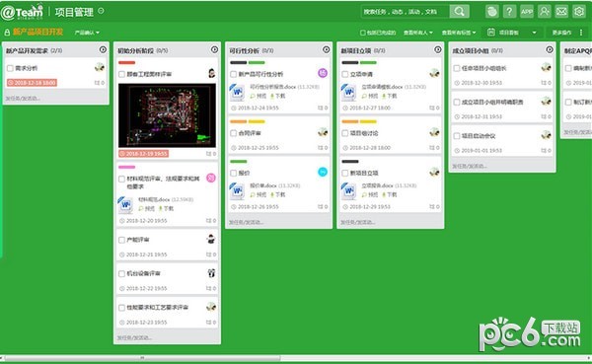Open the stage dropdown next to project name

tap(87, 33)
